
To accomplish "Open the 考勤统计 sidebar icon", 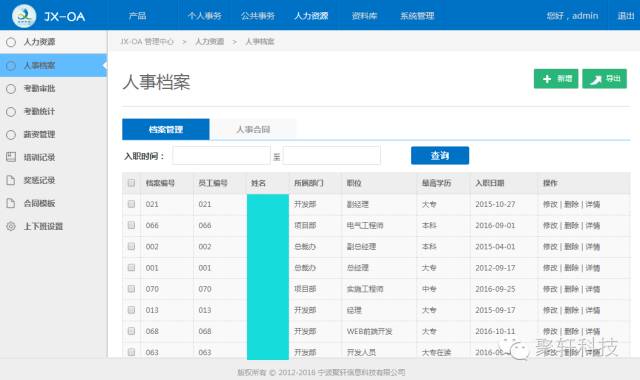I will [x=11, y=111].
